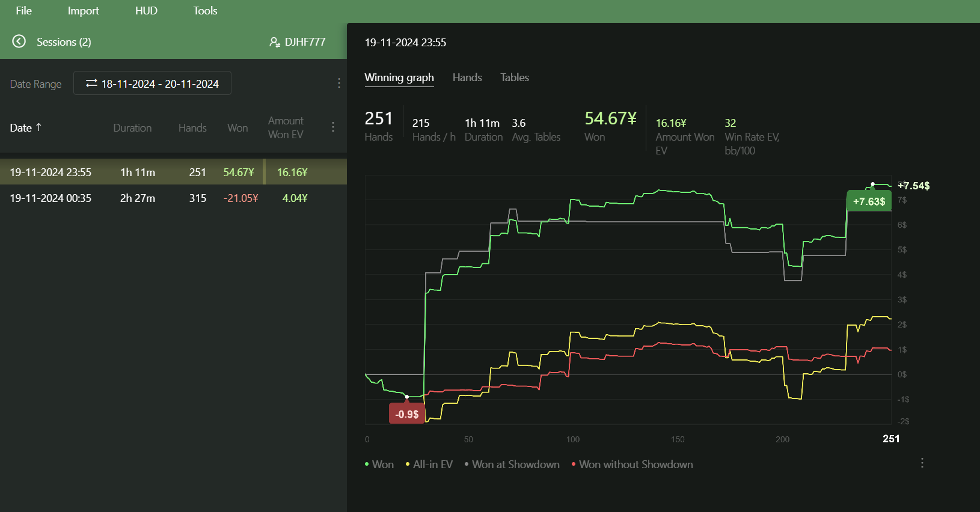Click the +7.63$ maximum marker on graph

click(869, 201)
